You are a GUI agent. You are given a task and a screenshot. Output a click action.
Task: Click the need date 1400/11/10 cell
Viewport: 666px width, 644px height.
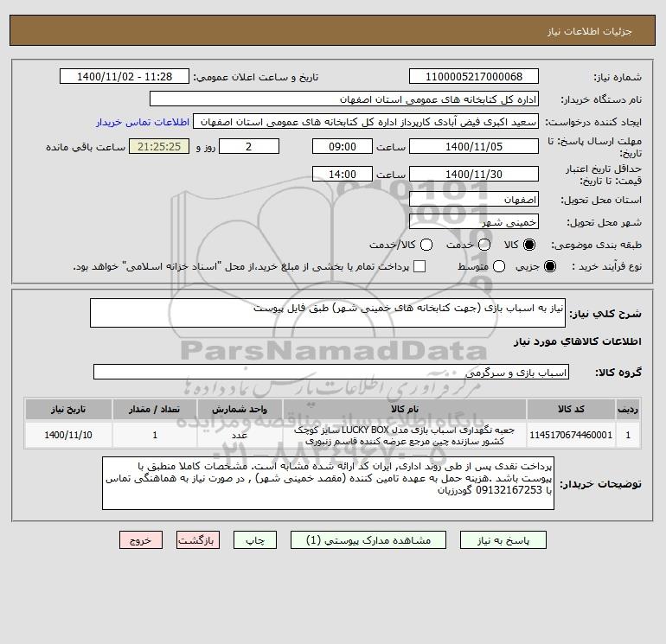click(x=68, y=435)
